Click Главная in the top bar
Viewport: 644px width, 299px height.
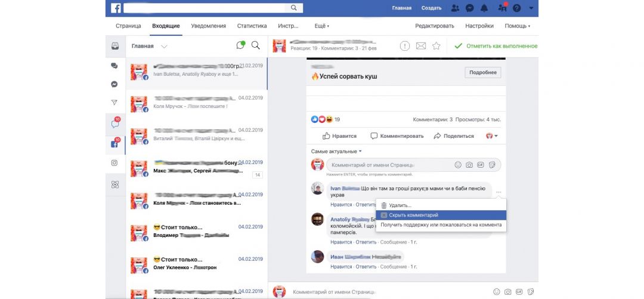tap(402, 8)
